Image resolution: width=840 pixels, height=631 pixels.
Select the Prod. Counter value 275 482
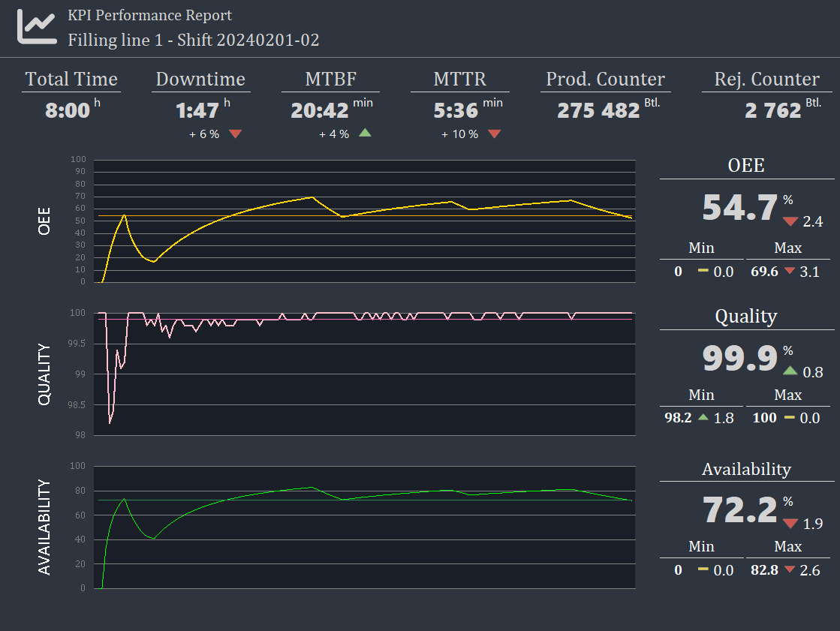(x=598, y=110)
